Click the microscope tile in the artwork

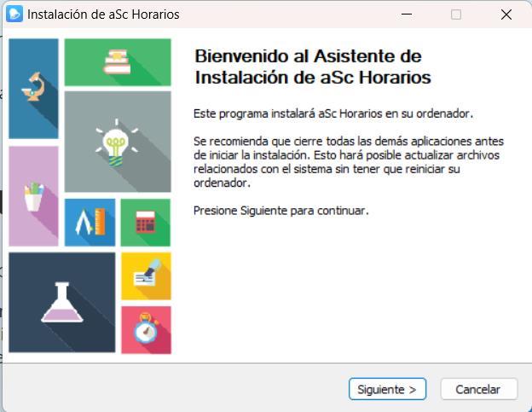(x=33, y=89)
